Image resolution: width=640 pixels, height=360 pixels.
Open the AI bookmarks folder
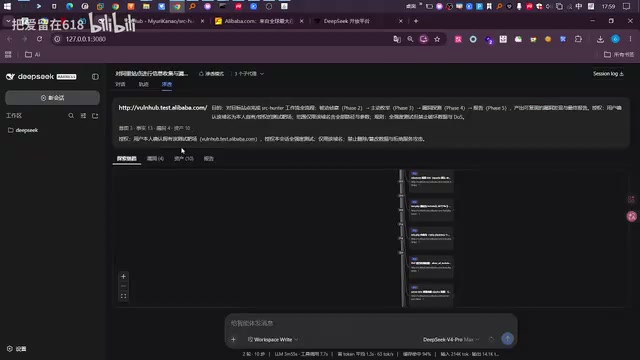pos(33,55)
